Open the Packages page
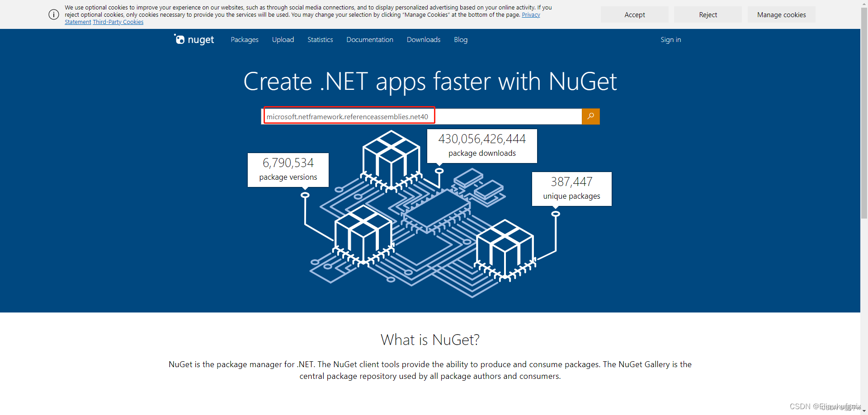The height and width of the screenshot is (415, 868). pyautogui.click(x=244, y=40)
